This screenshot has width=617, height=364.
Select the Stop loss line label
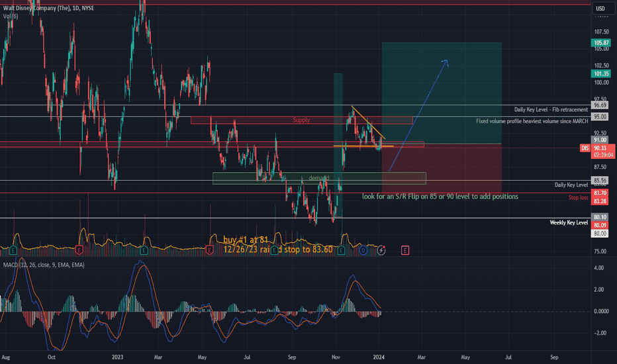click(578, 197)
